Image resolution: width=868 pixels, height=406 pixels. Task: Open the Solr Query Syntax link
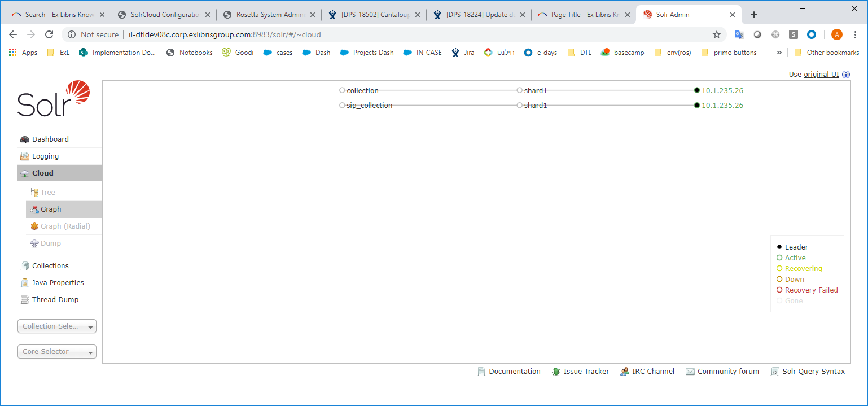tap(813, 372)
